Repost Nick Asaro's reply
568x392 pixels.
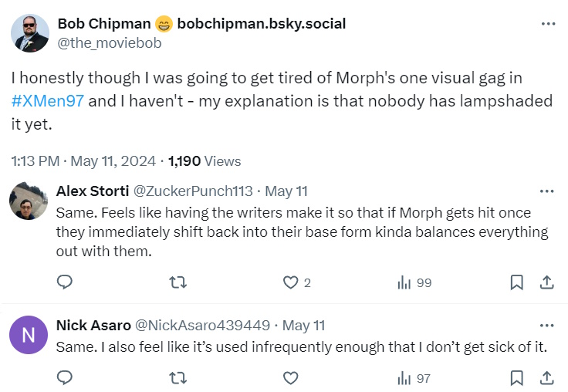click(x=177, y=377)
